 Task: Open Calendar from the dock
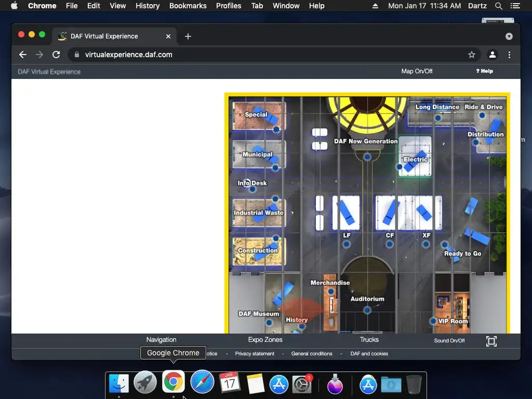click(230, 383)
